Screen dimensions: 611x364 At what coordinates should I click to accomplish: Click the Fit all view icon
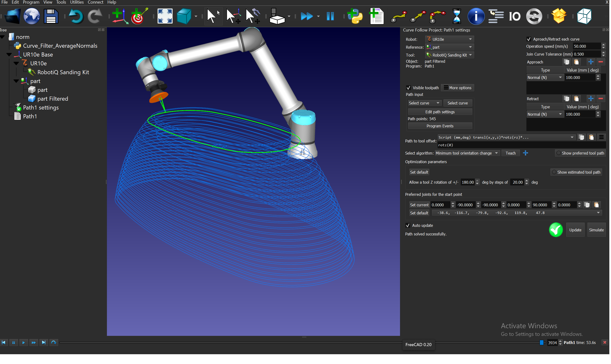click(x=165, y=16)
